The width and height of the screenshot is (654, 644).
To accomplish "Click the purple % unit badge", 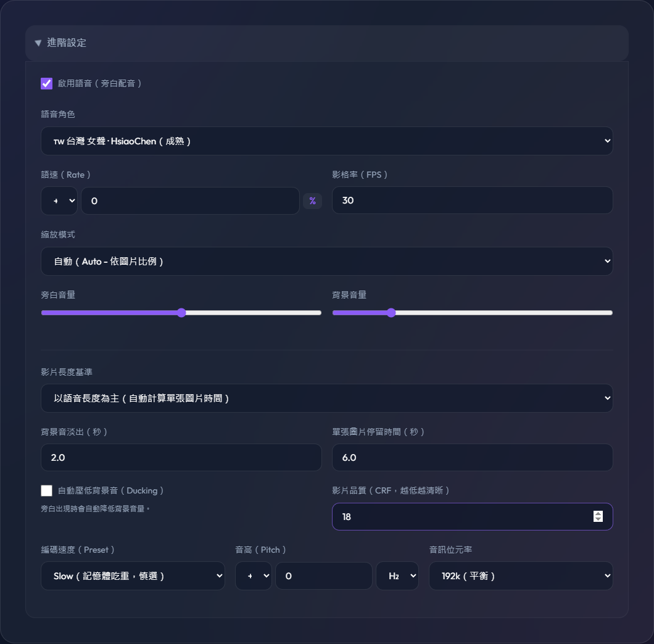I will tap(312, 201).
